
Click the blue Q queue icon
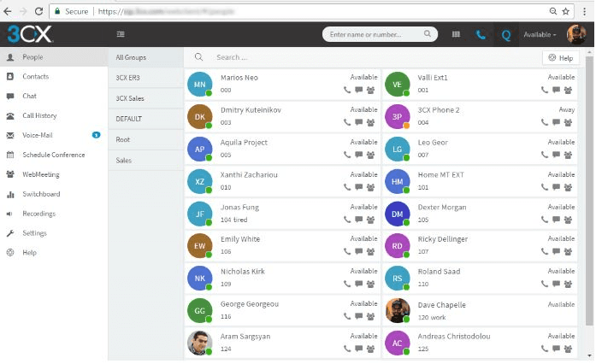pyautogui.click(x=506, y=35)
